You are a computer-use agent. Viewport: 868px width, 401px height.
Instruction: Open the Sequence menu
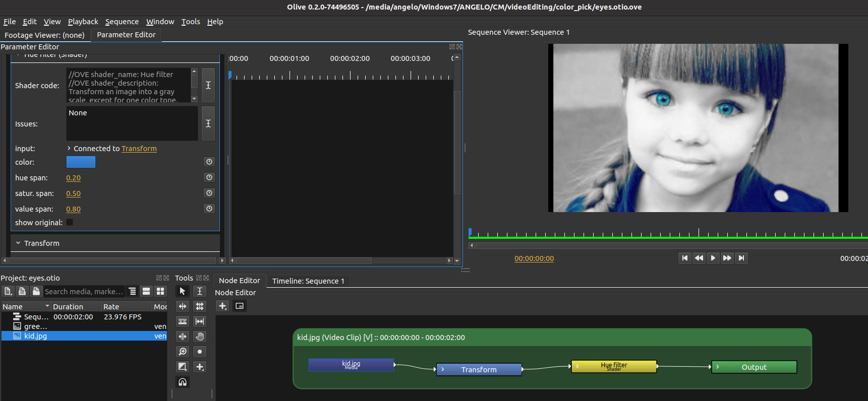coord(122,22)
